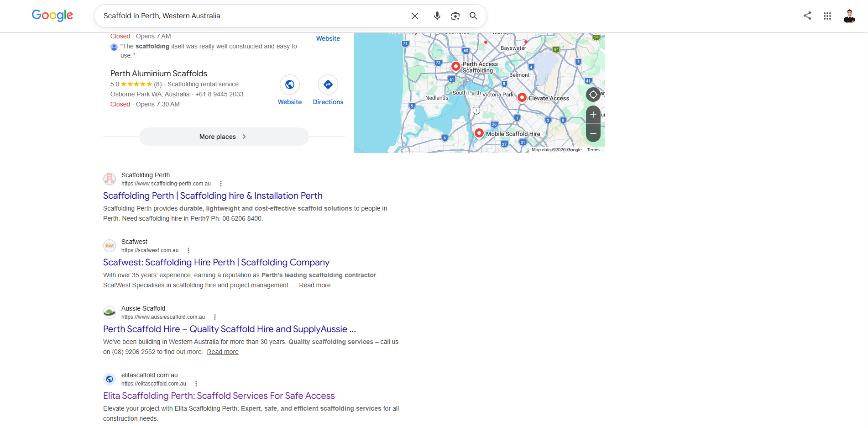Viewport: 868px width, 428px height.
Task: Clear the search box with the X icon
Action: point(415,16)
